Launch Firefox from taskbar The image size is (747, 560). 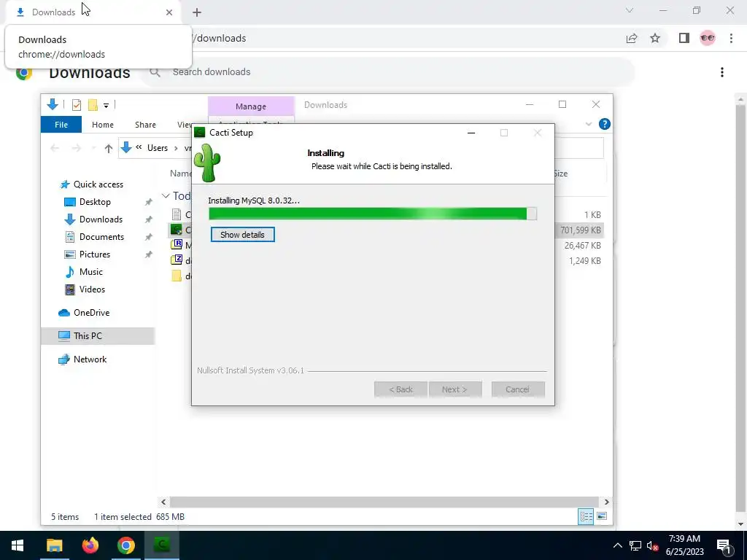(x=90, y=545)
